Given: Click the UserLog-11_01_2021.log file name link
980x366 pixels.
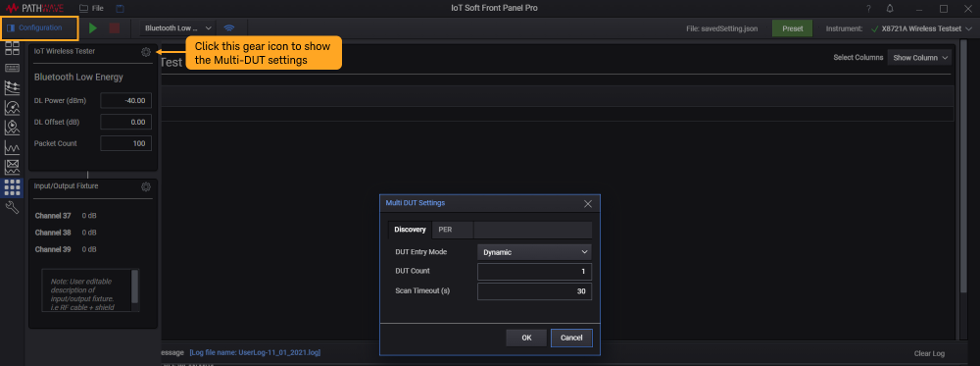Looking at the screenshot, I should pos(255,353).
